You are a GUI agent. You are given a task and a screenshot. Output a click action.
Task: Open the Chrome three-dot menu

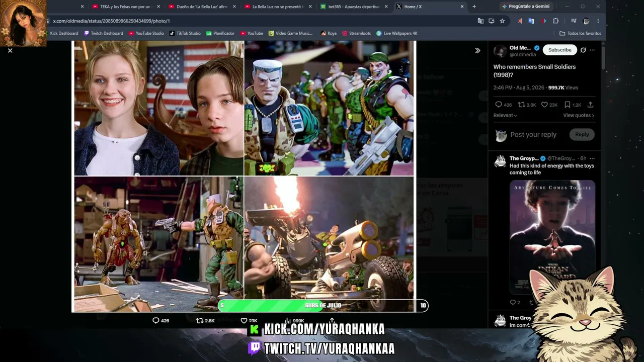point(598,21)
